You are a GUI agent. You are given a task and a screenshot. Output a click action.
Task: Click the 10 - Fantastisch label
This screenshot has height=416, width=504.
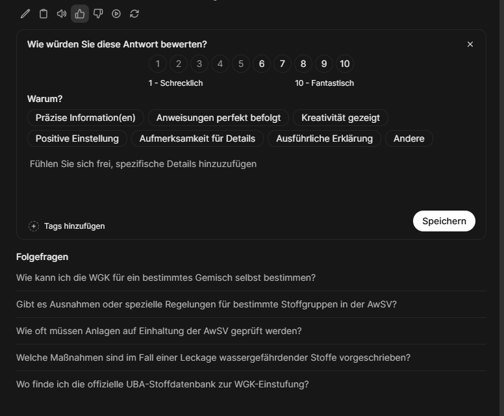324,83
